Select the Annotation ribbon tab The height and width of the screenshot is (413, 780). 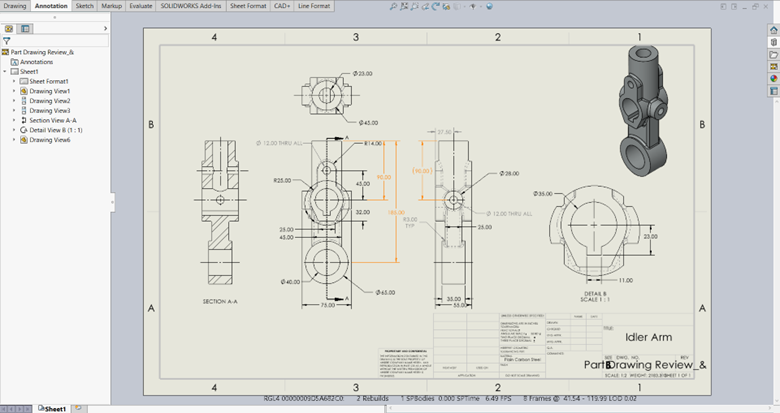coord(51,6)
